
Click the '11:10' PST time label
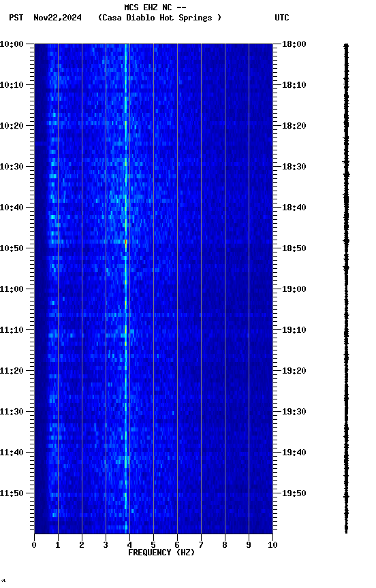(12, 330)
